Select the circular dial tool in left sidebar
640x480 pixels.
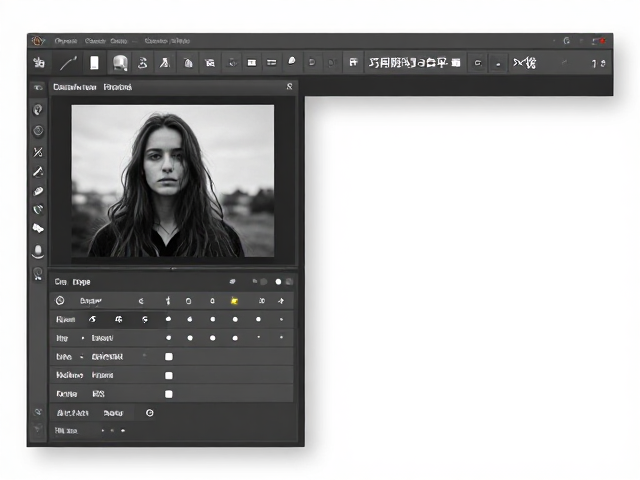tap(38, 131)
